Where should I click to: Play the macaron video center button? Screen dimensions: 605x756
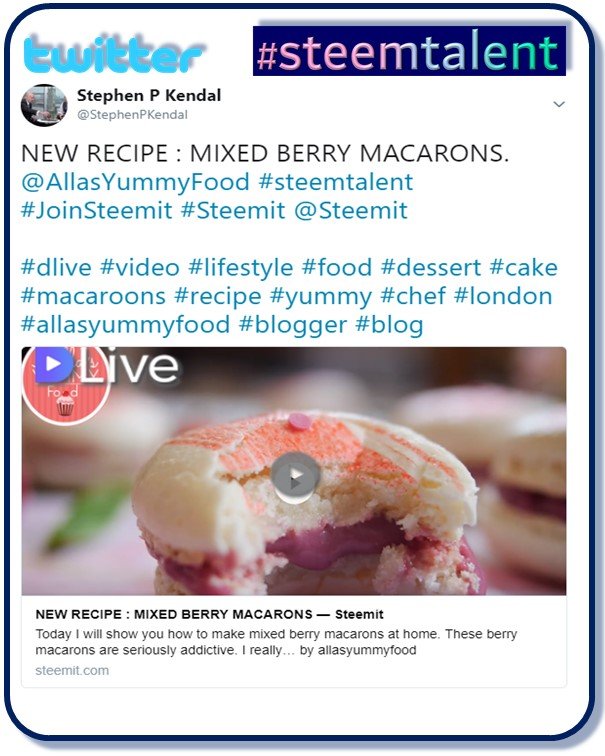click(x=295, y=477)
